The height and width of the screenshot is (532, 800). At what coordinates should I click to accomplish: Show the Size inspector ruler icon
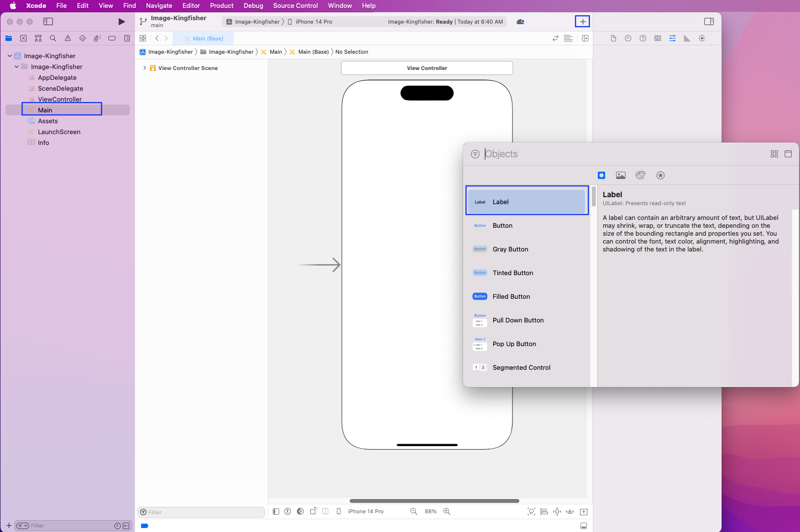(x=687, y=38)
